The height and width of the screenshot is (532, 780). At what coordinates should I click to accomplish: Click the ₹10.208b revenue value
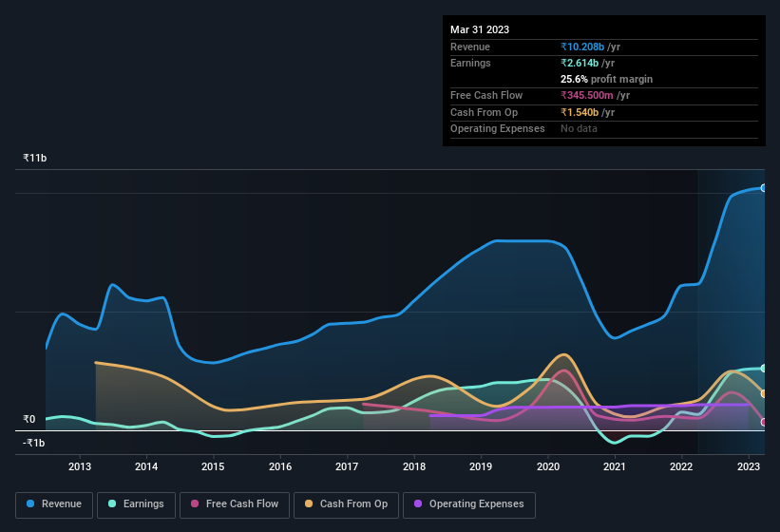(582, 47)
